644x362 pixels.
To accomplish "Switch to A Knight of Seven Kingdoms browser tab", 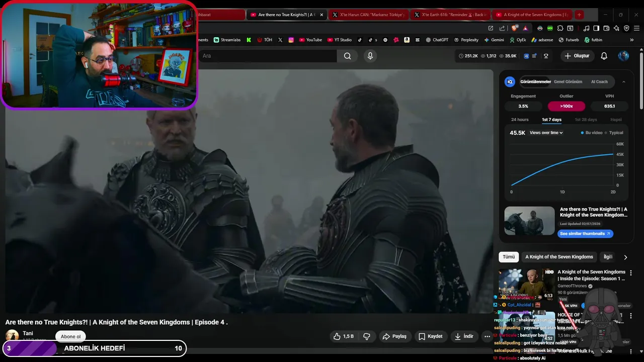I will 533,15.
